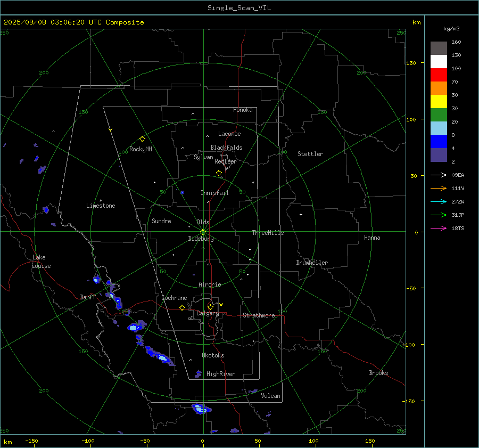Viewport: 479px width, 448px height.
Task: Click the 2025/09/08 03:06:20 UTC Composite timestamp
Action: click(73, 22)
